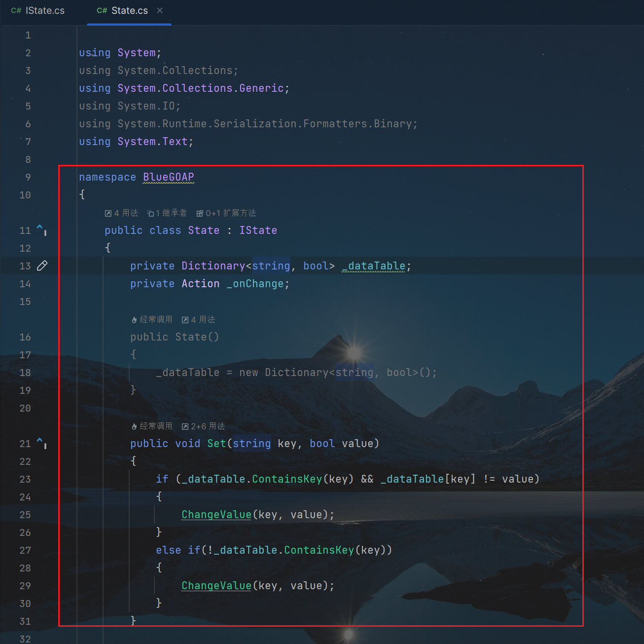Viewport: 644px width, 644px height.
Task: Click the implements gutter icon on line 11
Action: (x=42, y=230)
